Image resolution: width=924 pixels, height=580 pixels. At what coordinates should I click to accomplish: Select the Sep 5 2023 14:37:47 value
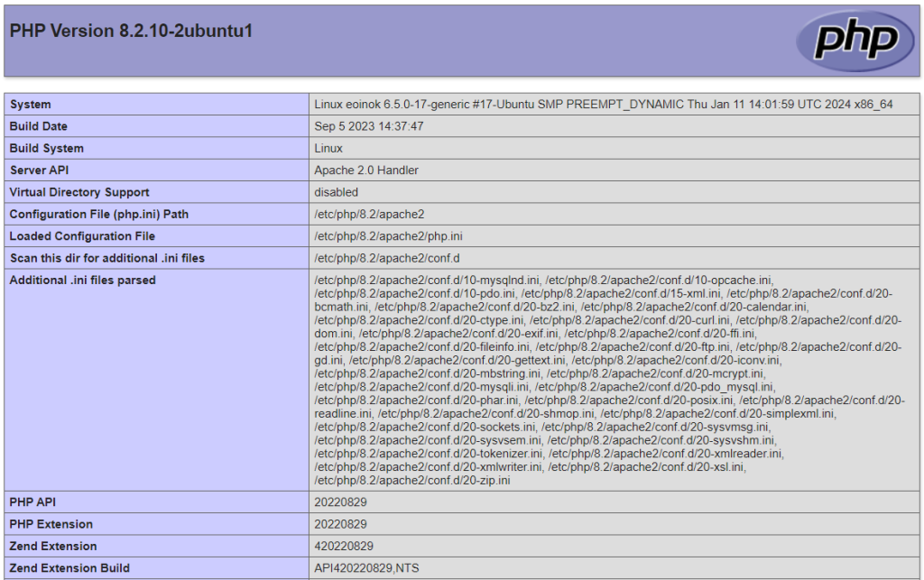click(369, 126)
